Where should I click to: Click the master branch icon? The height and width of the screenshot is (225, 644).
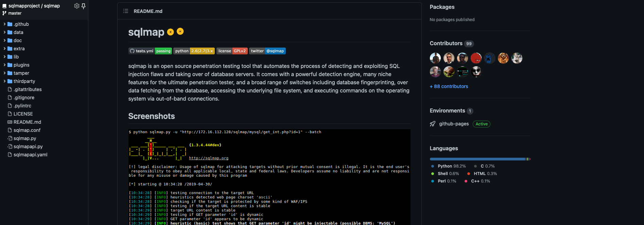(4, 13)
